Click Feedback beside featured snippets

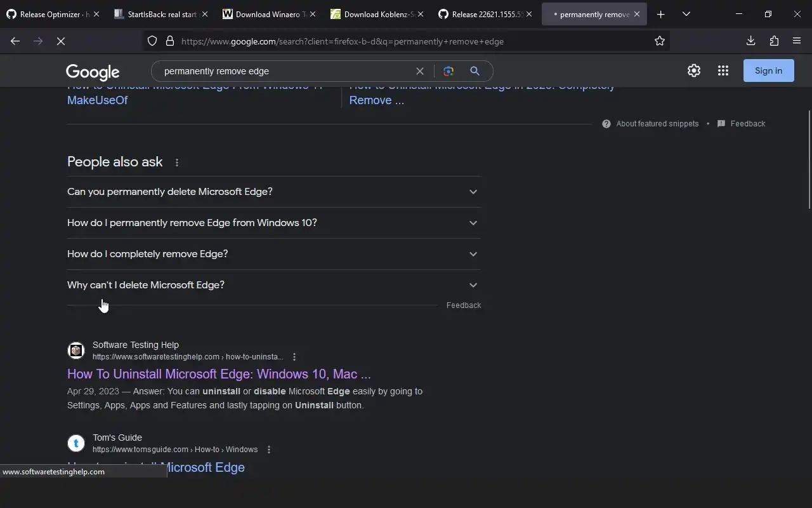[747, 124]
